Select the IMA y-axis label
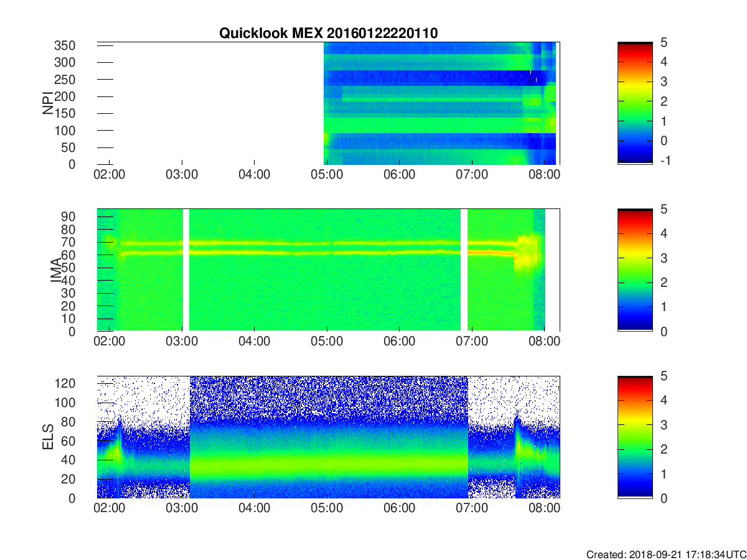This screenshot has width=747, height=560. 56,270
